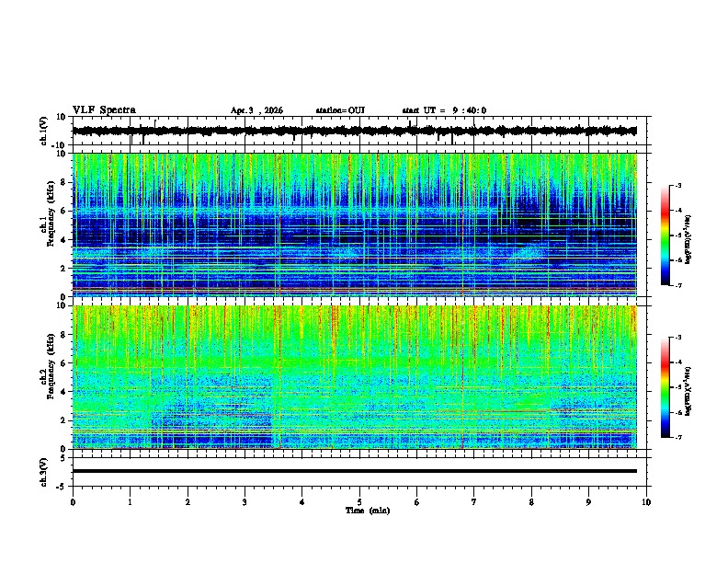Click the time axis tick label "6"
The width and height of the screenshot is (728, 563).
coord(417,502)
